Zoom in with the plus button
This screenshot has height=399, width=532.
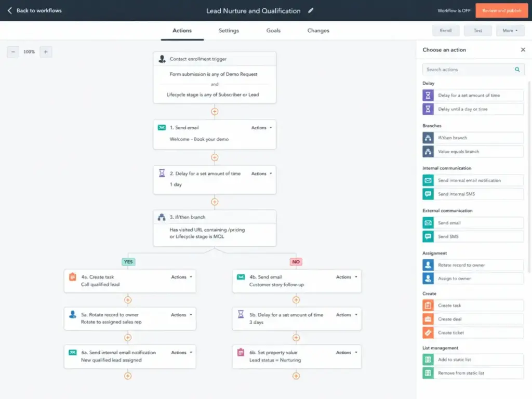tap(46, 52)
